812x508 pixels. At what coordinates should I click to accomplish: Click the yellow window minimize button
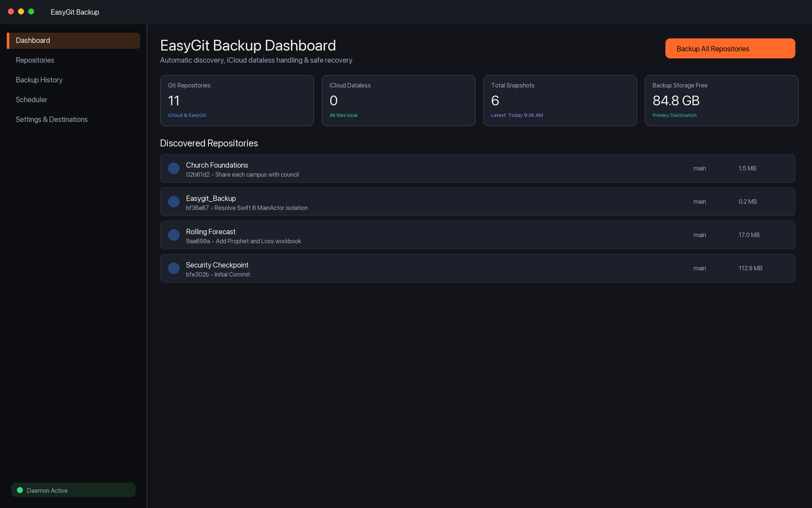pos(21,12)
